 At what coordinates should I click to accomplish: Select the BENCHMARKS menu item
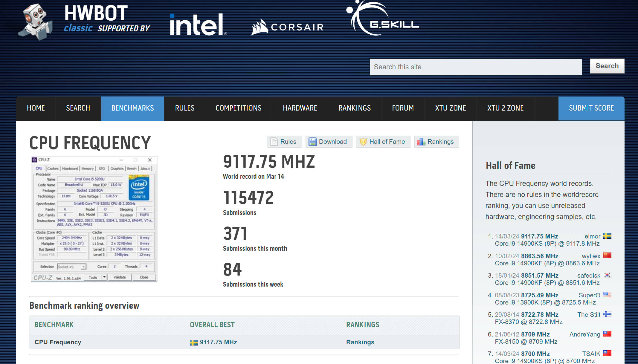point(132,108)
